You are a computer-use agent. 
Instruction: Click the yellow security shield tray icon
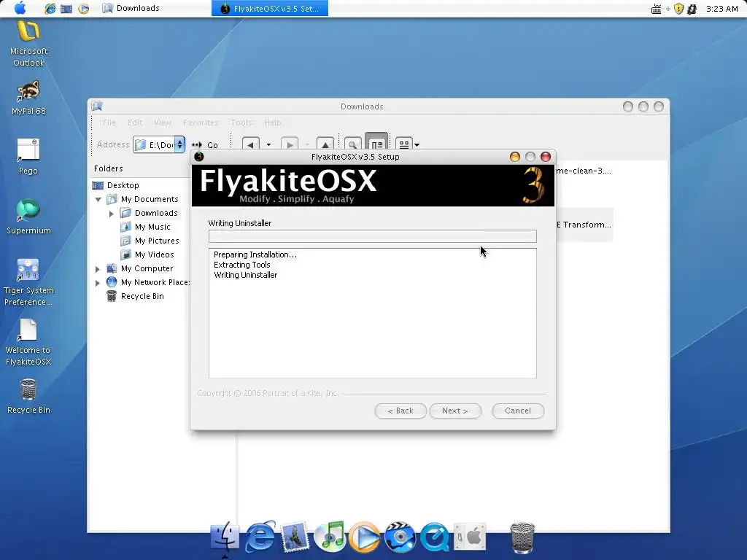pos(679,9)
